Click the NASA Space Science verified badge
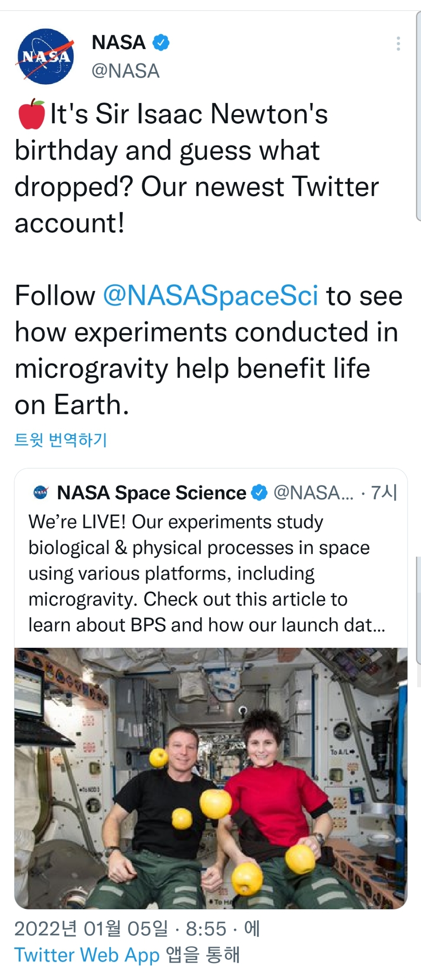This screenshot has width=421, height=980. (260, 492)
